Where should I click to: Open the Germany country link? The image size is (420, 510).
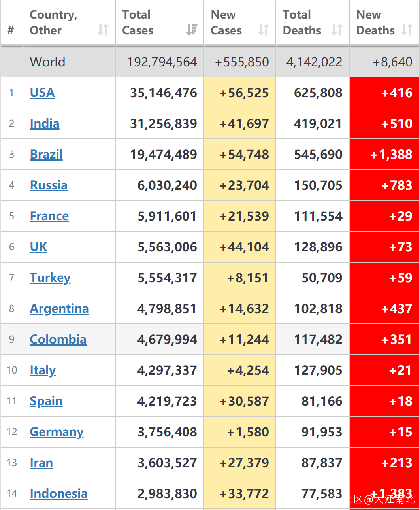coord(57,432)
